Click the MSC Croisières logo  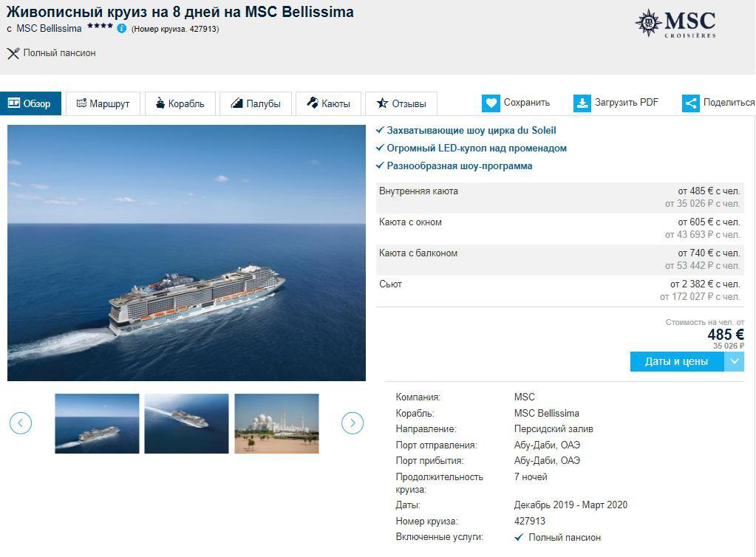coord(675,24)
